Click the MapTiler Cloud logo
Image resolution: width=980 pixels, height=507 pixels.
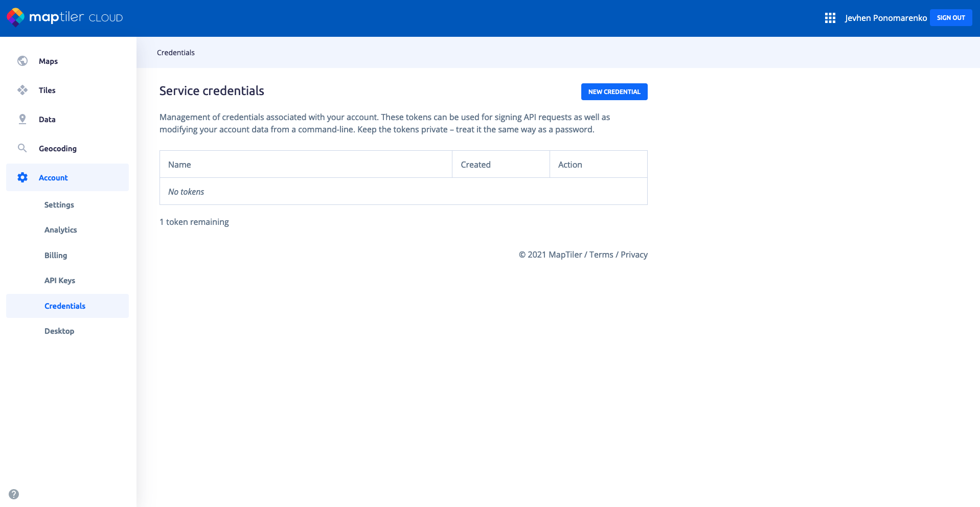point(65,17)
